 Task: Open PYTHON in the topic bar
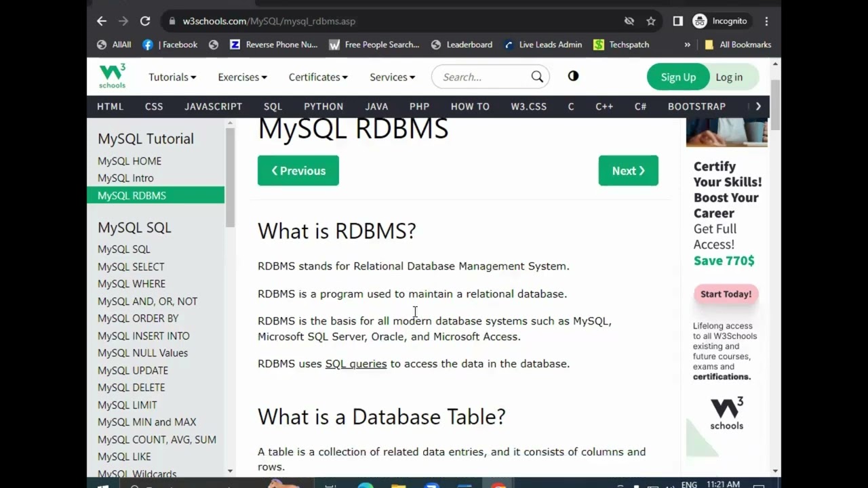pyautogui.click(x=323, y=106)
